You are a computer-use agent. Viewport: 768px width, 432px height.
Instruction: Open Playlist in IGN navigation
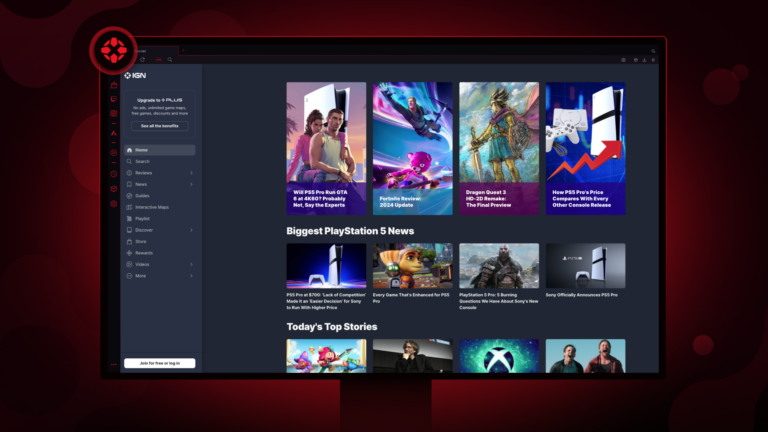[160, 218]
